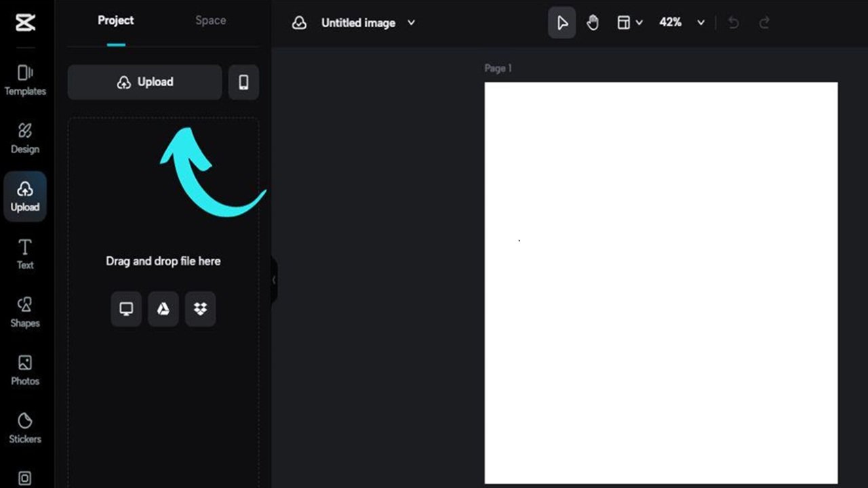This screenshot has height=488, width=868.
Task: Open the Photos sidebar panel
Action: pos(25,370)
